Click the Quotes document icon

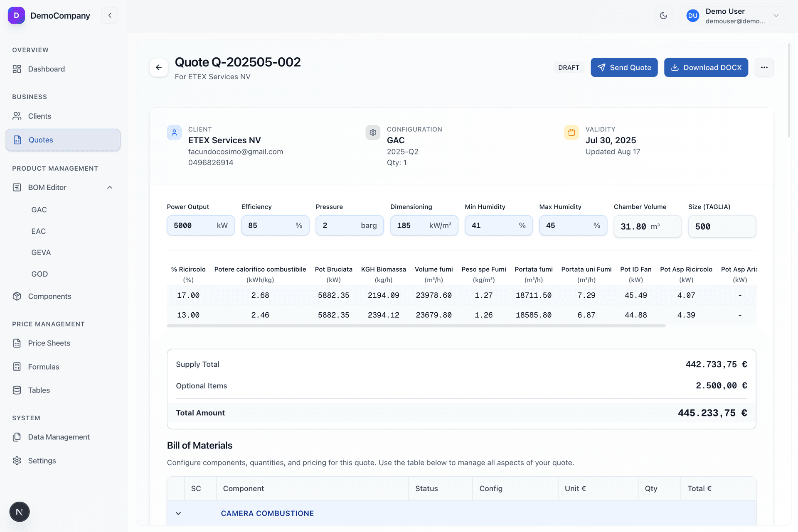17,140
